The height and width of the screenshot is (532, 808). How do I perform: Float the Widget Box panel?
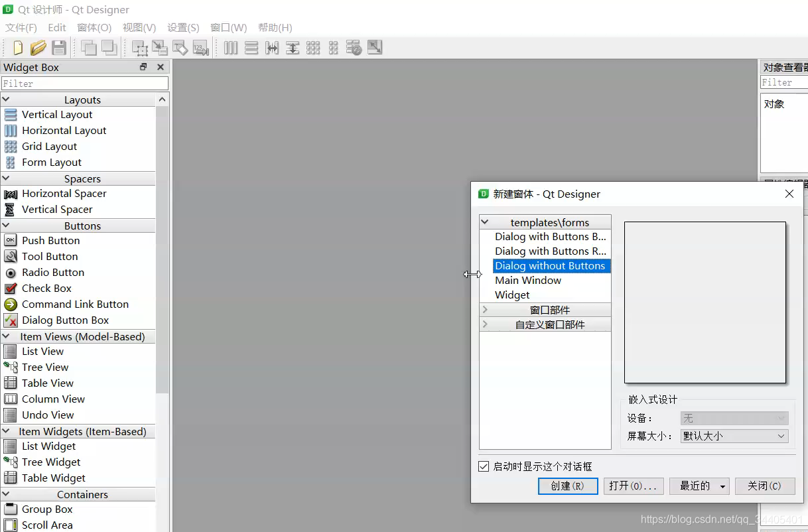[143, 67]
